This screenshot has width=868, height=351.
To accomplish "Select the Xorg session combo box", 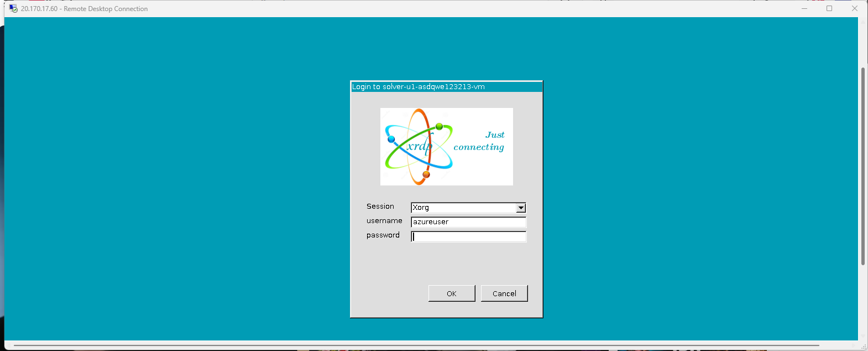I will click(x=468, y=208).
